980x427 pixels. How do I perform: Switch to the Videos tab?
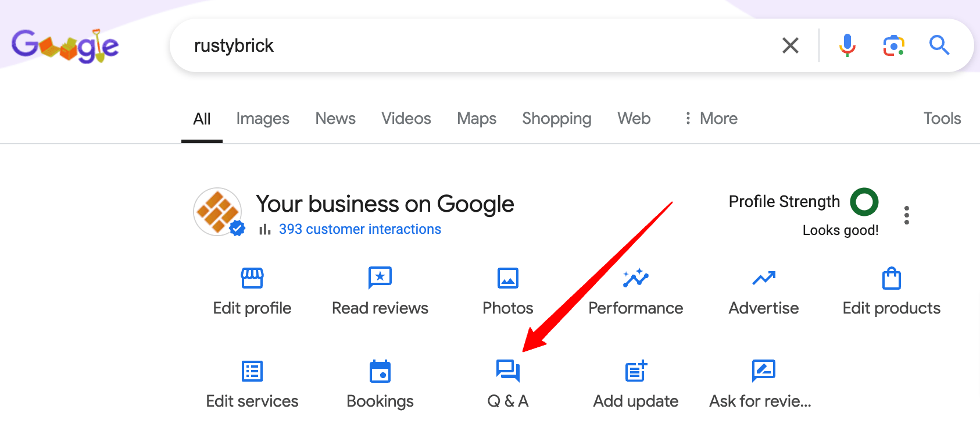[406, 119]
